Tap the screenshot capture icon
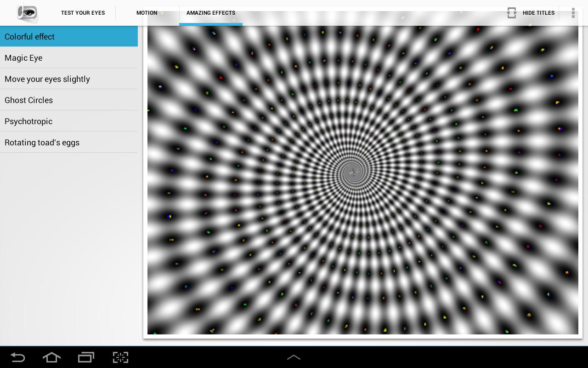The image size is (588, 368). pyautogui.click(x=120, y=357)
